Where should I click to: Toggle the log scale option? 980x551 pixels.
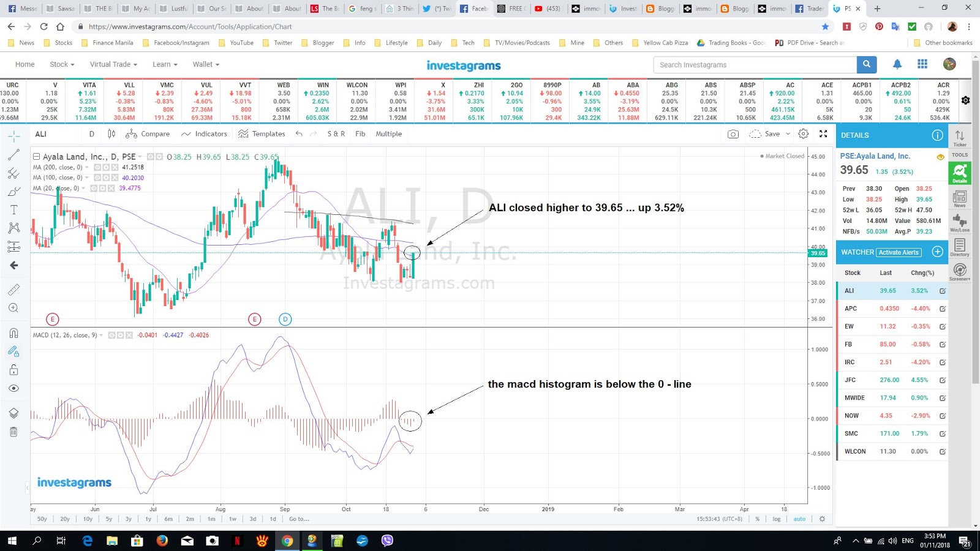tap(777, 519)
